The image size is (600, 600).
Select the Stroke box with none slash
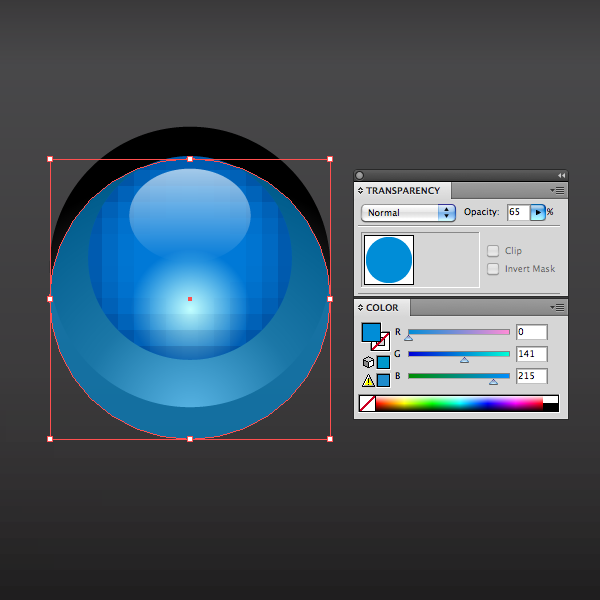click(384, 344)
